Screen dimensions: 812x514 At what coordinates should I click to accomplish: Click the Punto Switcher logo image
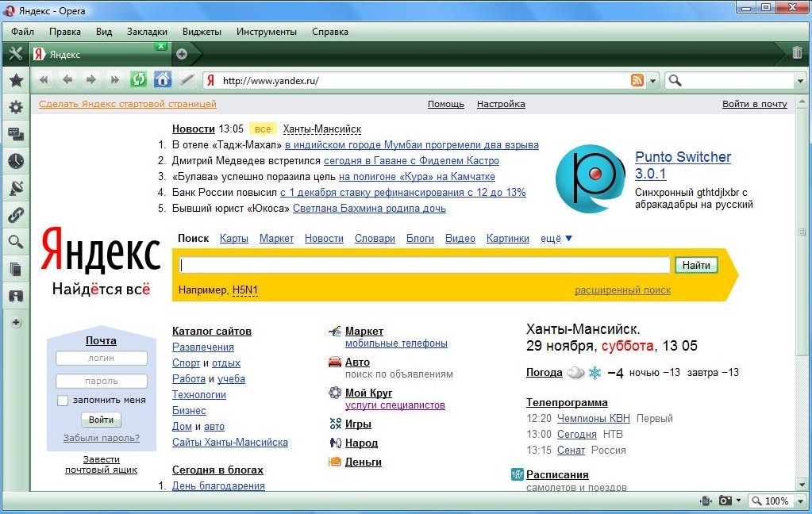pyautogui.click(x=590, y=178)
